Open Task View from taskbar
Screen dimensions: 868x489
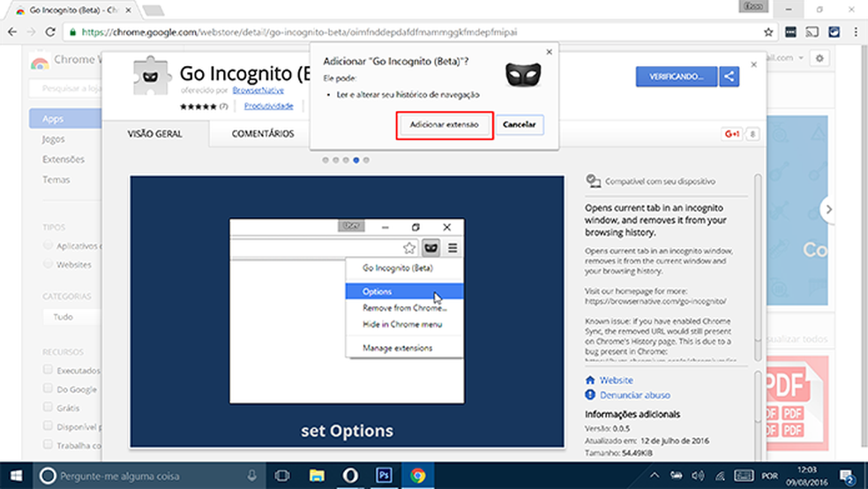pos(282,476)
